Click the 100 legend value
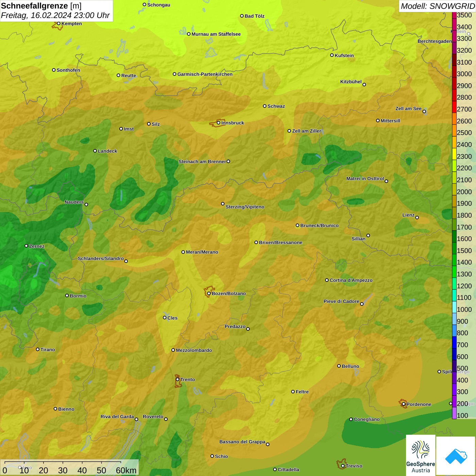 click(x=462, y=415)
